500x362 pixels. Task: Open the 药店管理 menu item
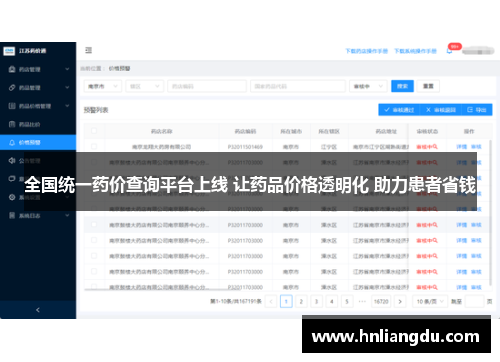[38, 69]
